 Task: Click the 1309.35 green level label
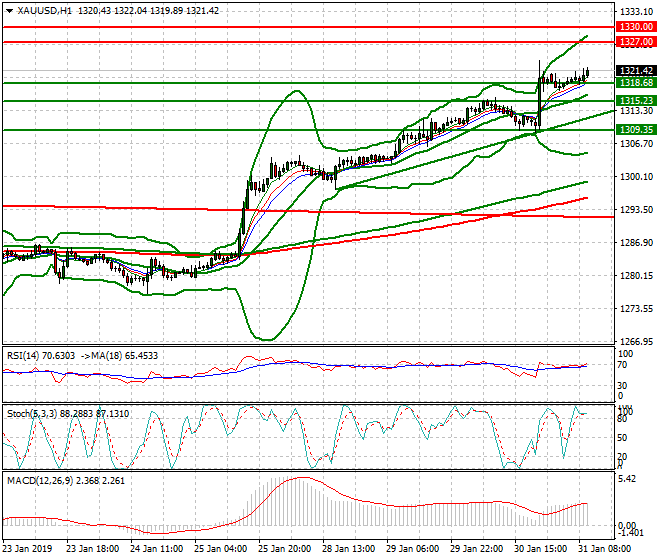point(636,129)
